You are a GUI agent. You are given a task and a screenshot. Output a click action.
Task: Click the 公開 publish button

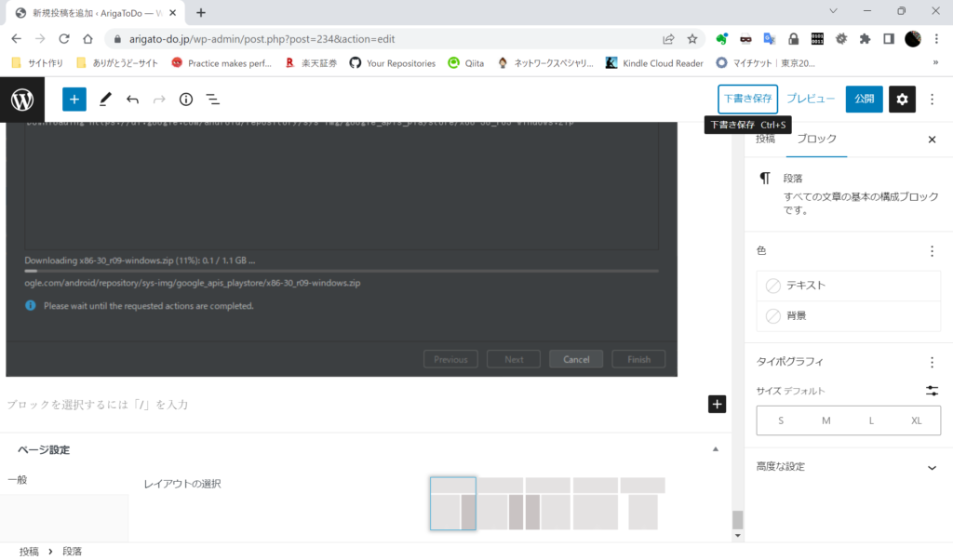[864, 99]
